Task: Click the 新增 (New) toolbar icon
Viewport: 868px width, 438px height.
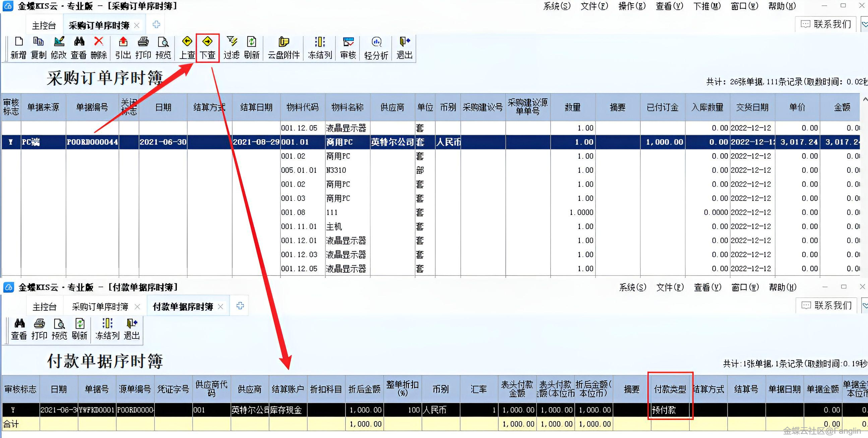Action: coord(18,48)
